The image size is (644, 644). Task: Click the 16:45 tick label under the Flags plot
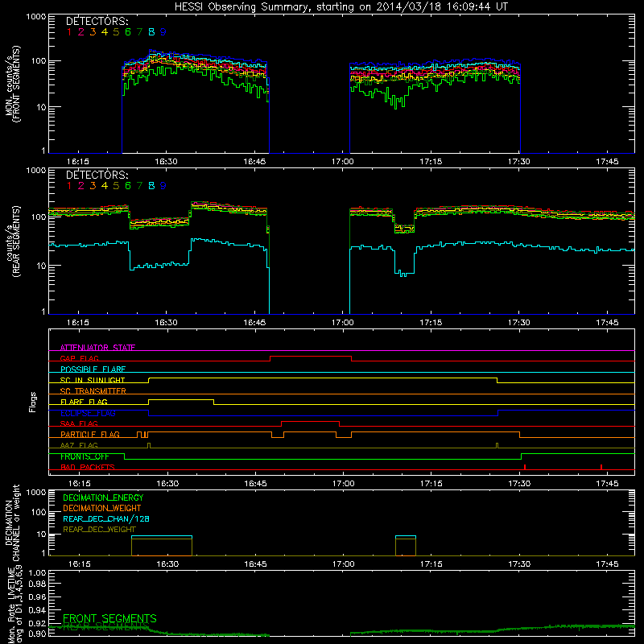coord(255,484)
